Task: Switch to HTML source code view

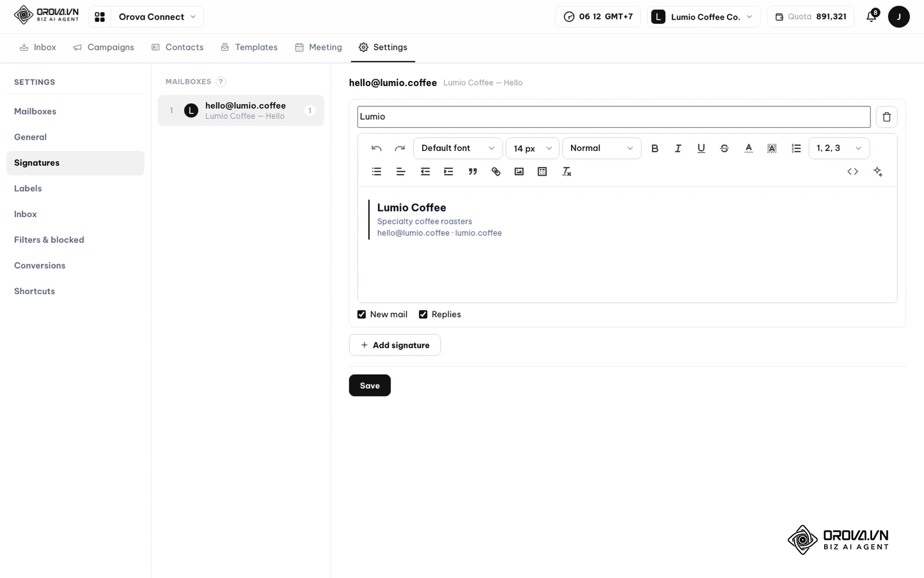Action: pos(852,172)
